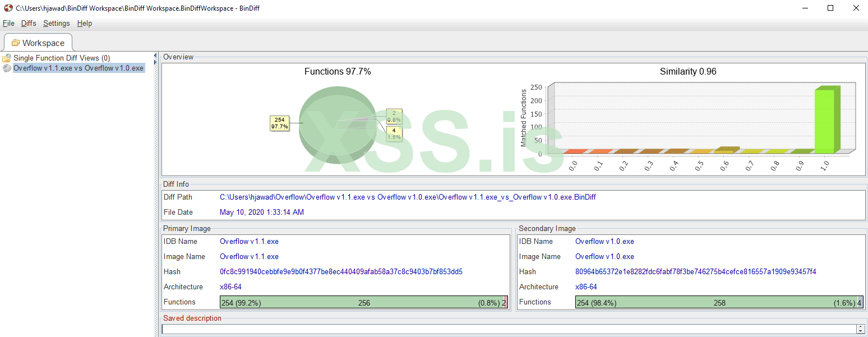Click Primary Image IDB Name Overflow v1.1.exe
The width and height of the screenshot is (868, 337).
coord(249,242)
